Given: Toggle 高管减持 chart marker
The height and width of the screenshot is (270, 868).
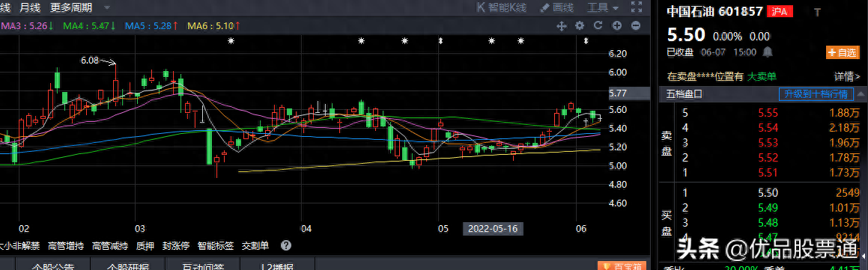Looking at the screenshot, I should 110,245.
